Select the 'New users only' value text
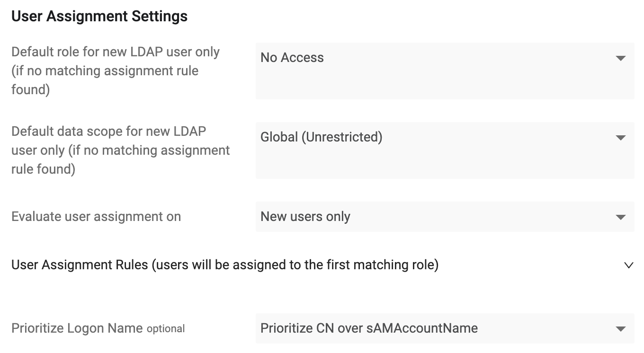 [x=305, y=217]
